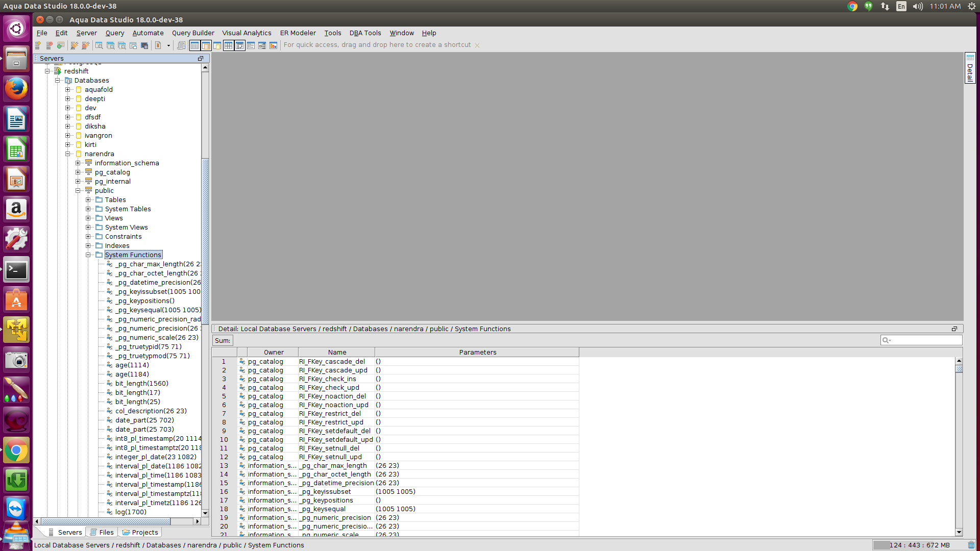This screenshot has width=980, height=551.
Task: Toggle the Detail side tab at right edge
Action: tap(970, 68)
